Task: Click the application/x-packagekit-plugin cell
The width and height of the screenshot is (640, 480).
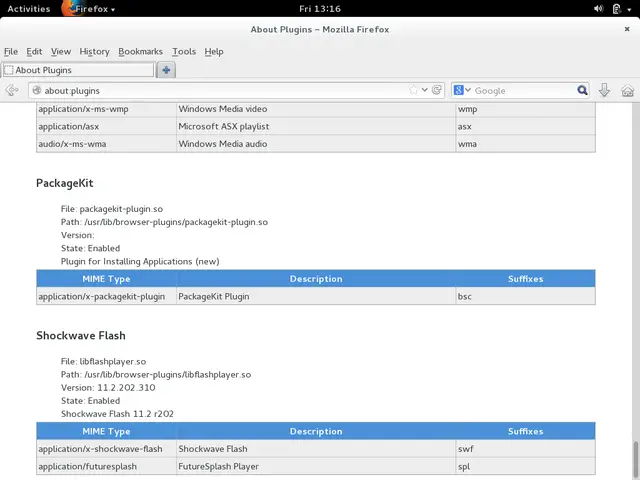Action: (107, 296)
